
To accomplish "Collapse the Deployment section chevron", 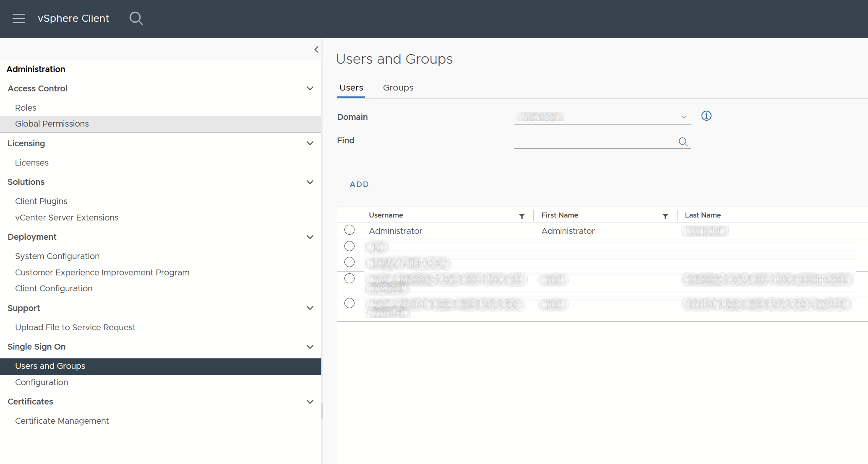I will [x=310, y=237].
